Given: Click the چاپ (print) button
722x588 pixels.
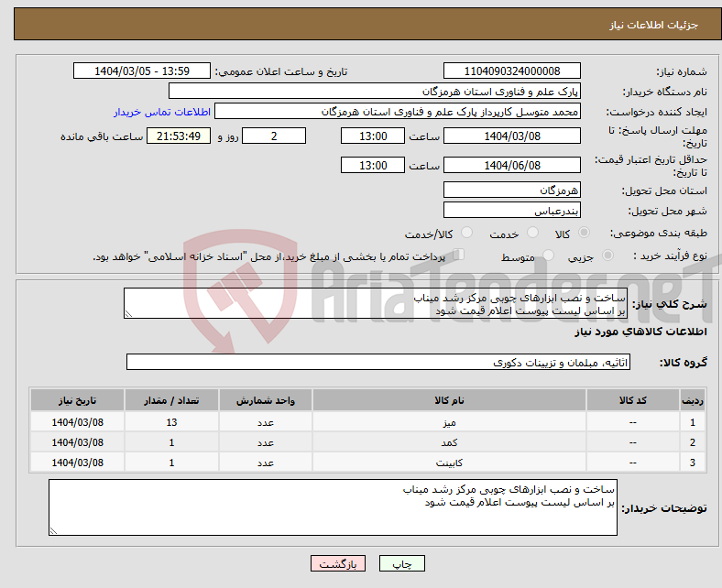Looking at the screenshot, I should [x=401, y=563].
